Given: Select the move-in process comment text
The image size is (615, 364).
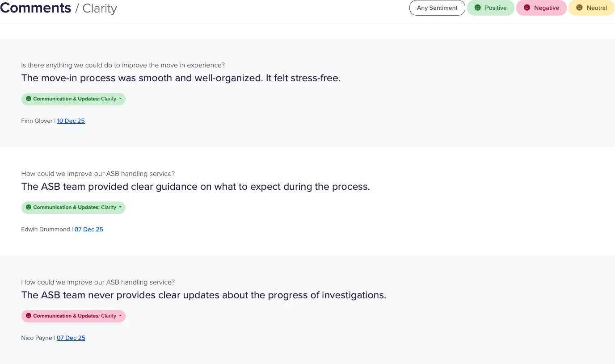Looking at the screenshot, I should click(181, 78).
